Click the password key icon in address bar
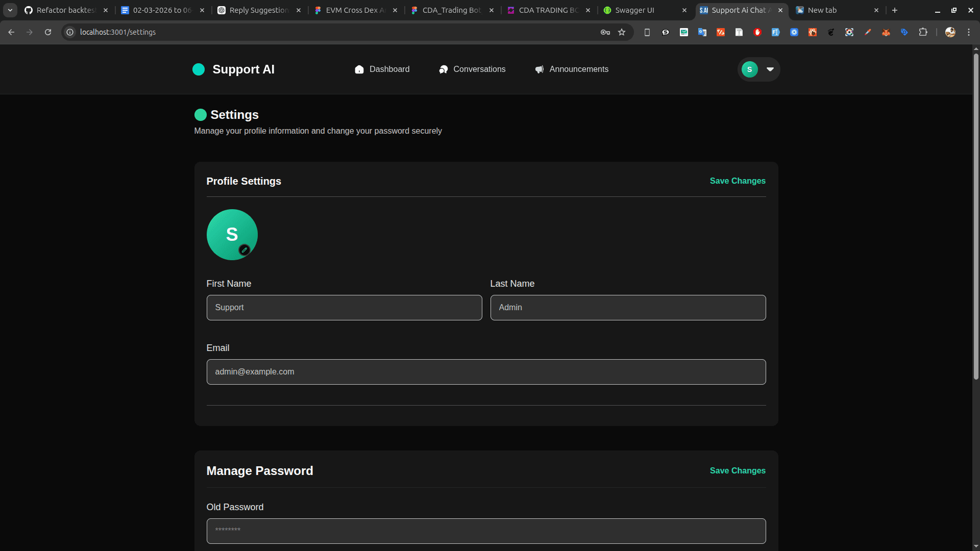Screen dimensions: 980x551 click(x=605, y=32)
